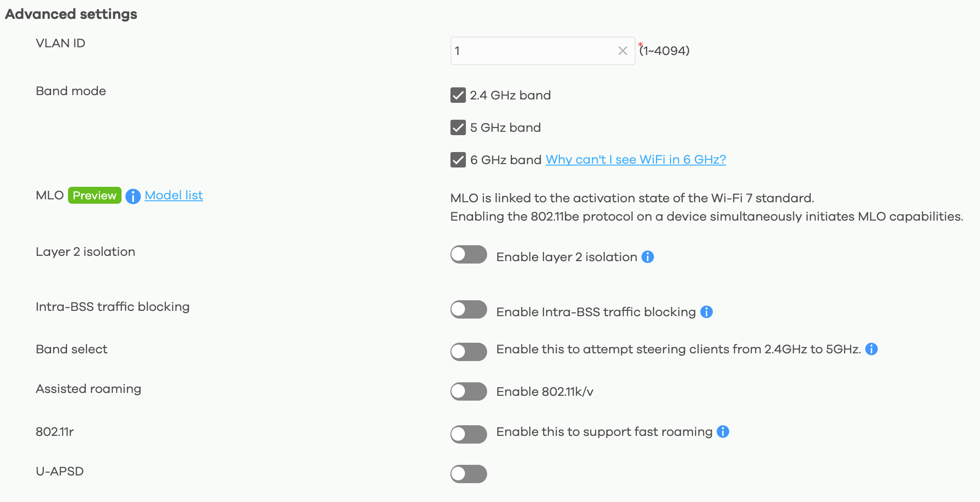The height and width of the screenshot is (502, 980).
Task: Switch on the U-APSD toggle
Action: pyautogui.click(x=469, y=474)
